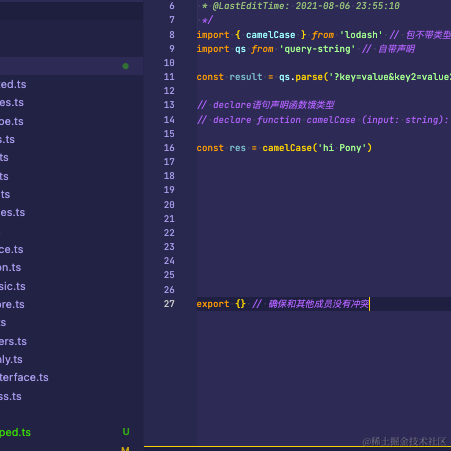Click line number 8 in the gutter
Image resolution: width=451 pixels, height=451 pixels.
point(172,35)
